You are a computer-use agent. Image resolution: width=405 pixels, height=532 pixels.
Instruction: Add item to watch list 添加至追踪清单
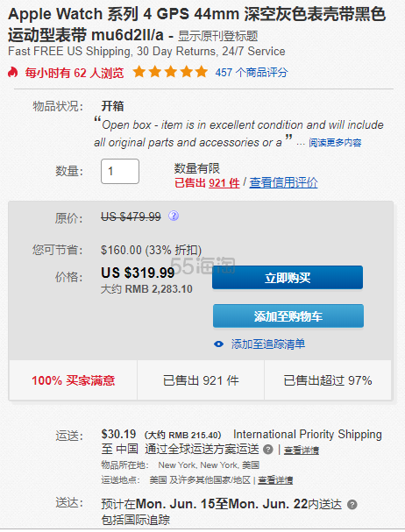(268, 344)
